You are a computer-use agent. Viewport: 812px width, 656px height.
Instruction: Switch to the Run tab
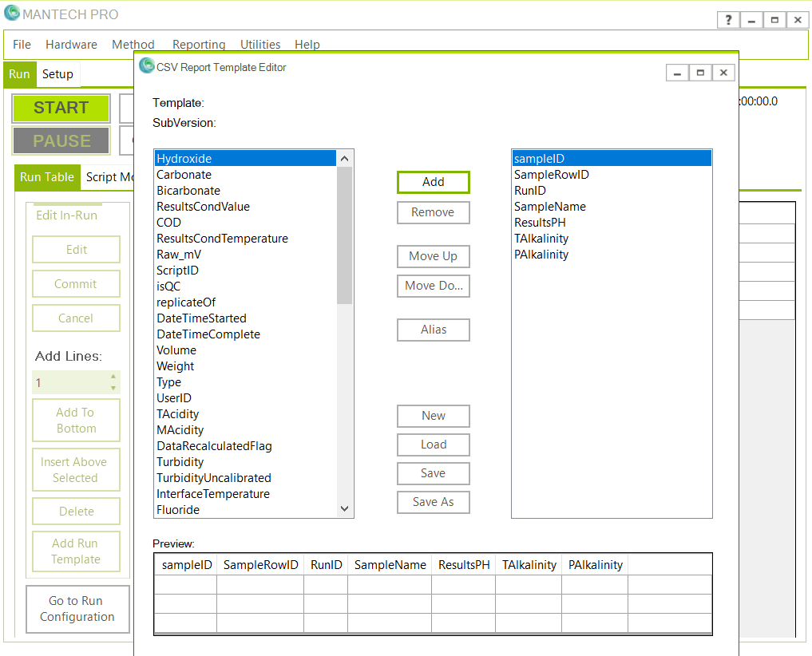[20, 74]
